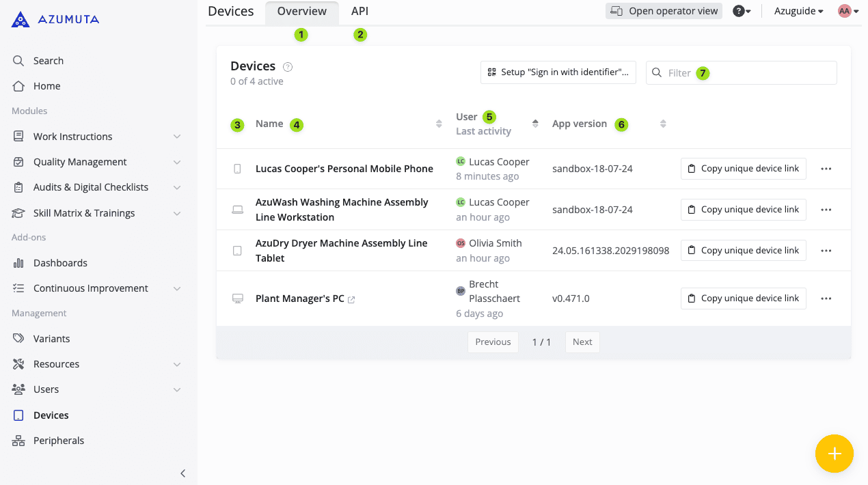This screenshot has height=485, width=868.
Task: Open the Azuguide workspace dropdown
Action: [798, 11]
